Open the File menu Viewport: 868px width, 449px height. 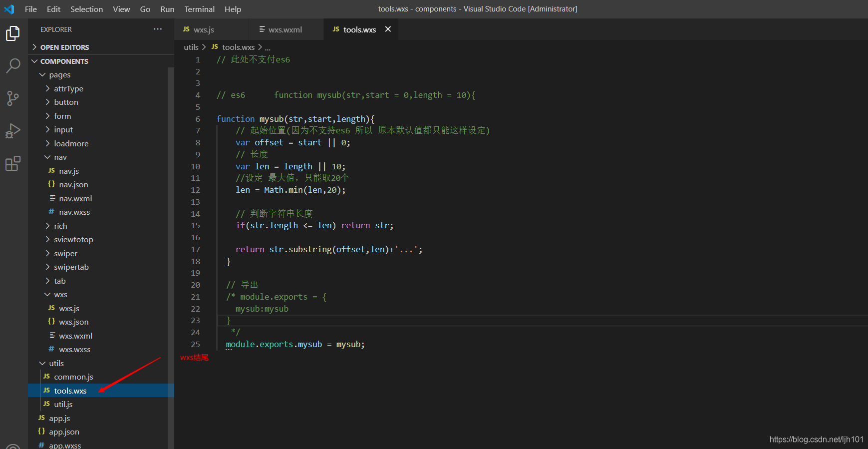pos(31,9)
